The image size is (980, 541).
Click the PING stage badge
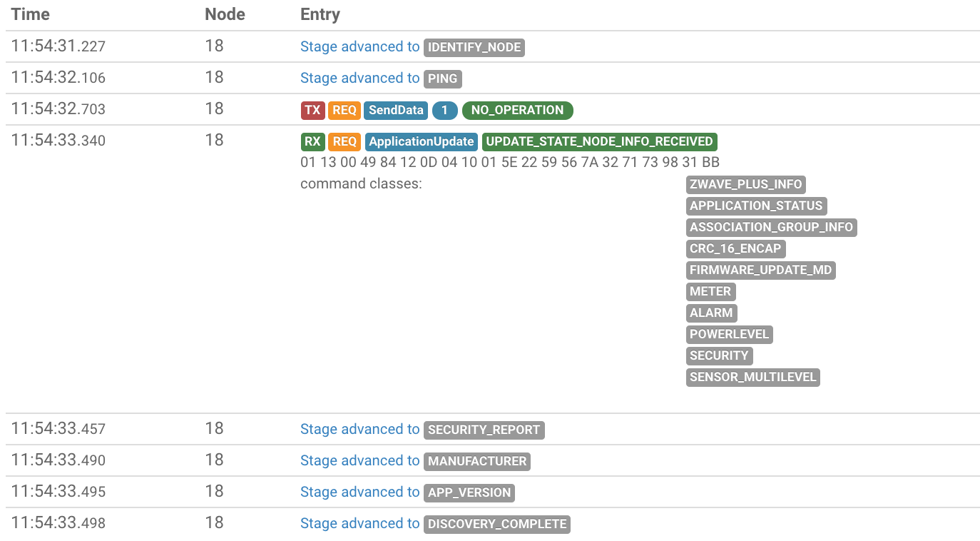(443, 79)
